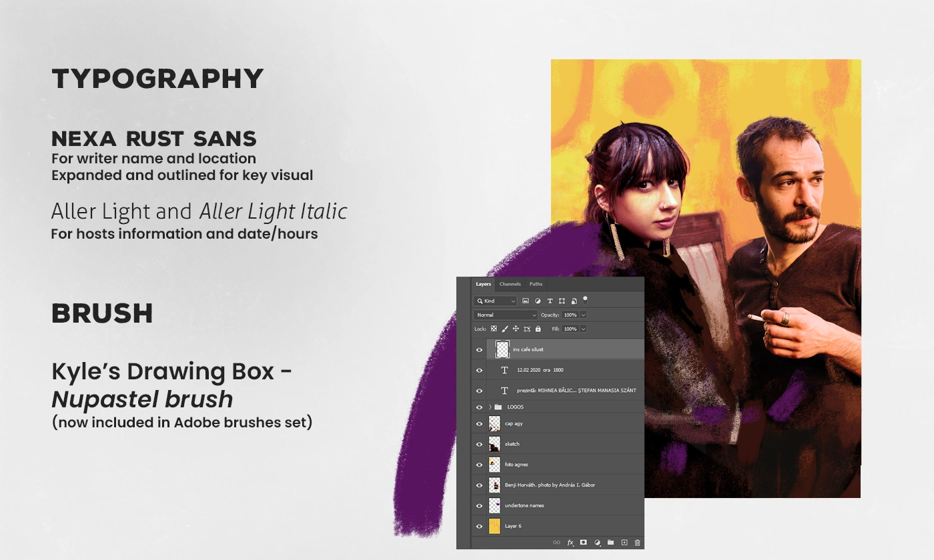Select the yellow Layer 6 thumbnail
The image size is (934, 560).
point(494,526)
